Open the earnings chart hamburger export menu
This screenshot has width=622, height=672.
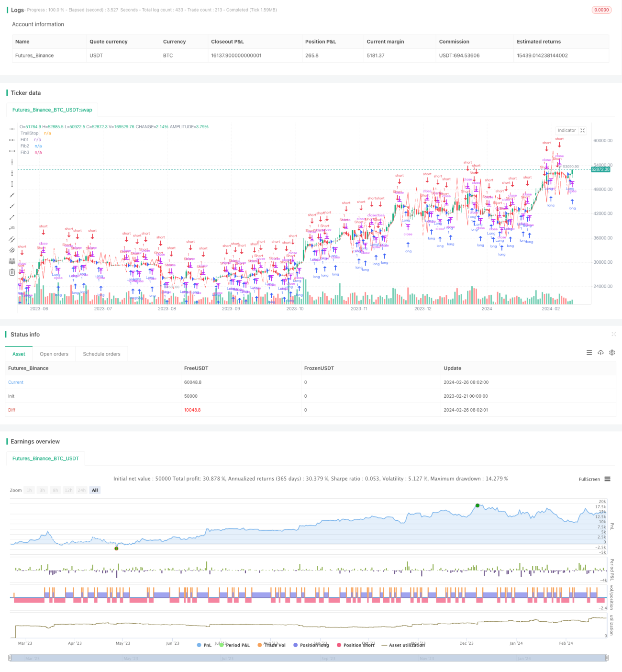pyautogui.click(x=607, y=479)
